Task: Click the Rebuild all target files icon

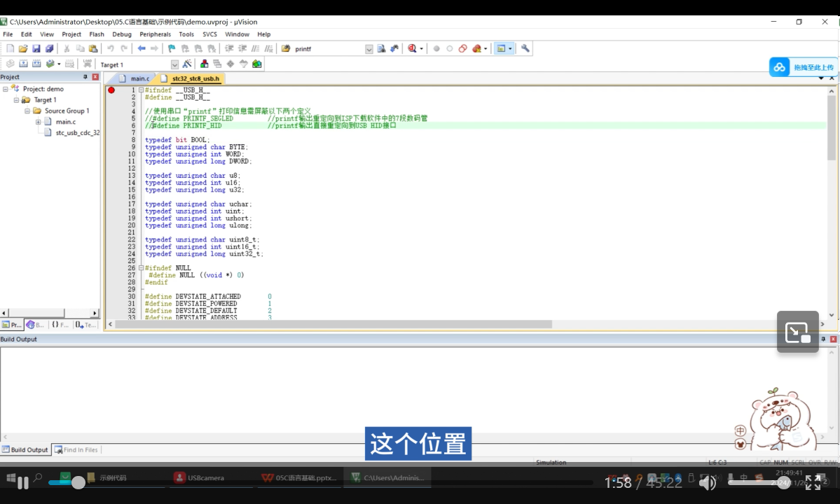Action: point(36,64)
